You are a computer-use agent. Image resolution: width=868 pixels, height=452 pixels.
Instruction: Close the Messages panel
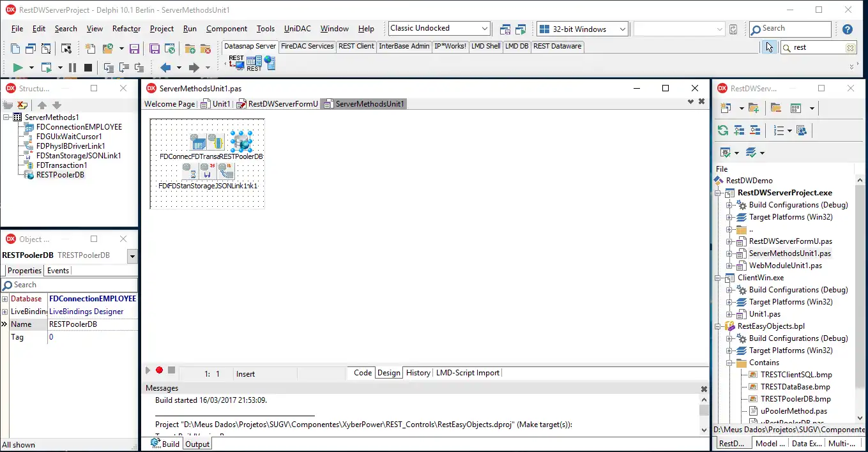click(x=704, y=389)
